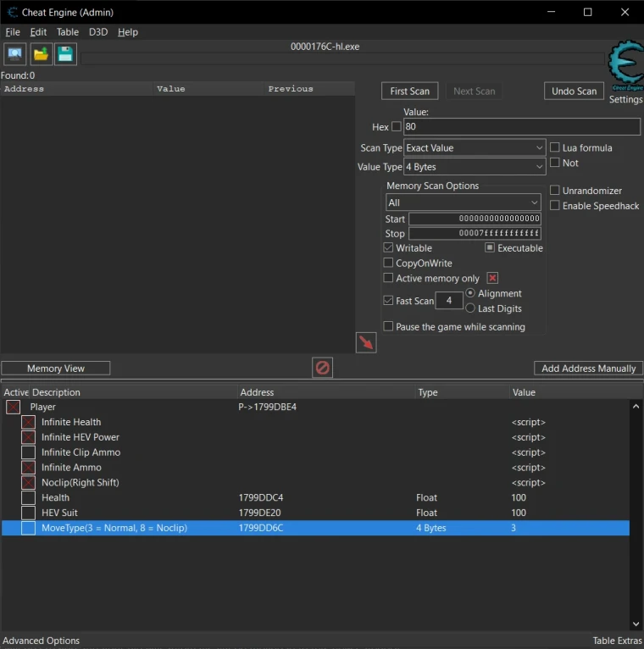Click the open folder load-table icon
The image size is (644, 649).
click(x=41, y=54)
